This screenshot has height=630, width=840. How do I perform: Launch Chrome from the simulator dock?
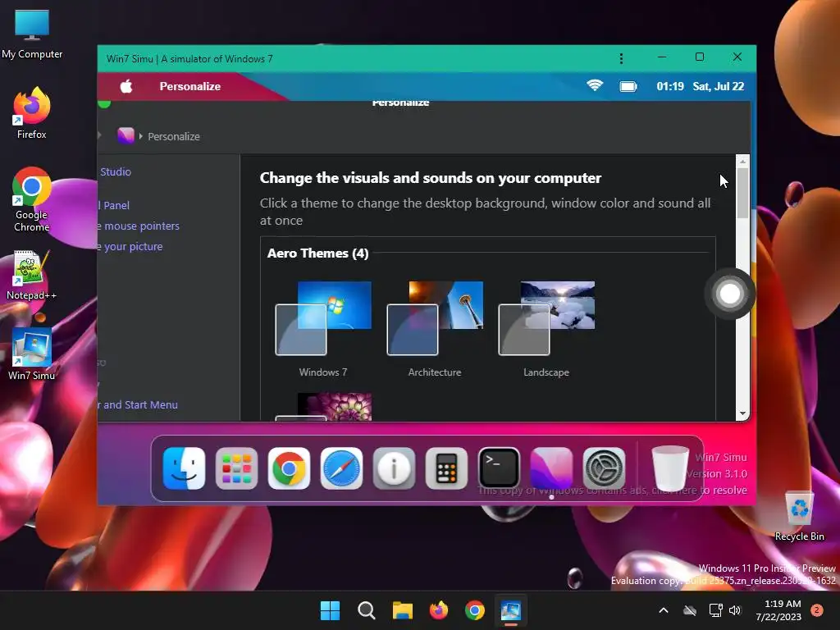[289, 468]
